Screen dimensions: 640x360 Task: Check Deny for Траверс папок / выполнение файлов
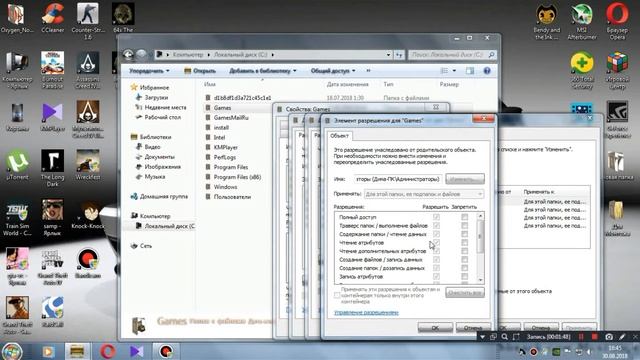464,225
